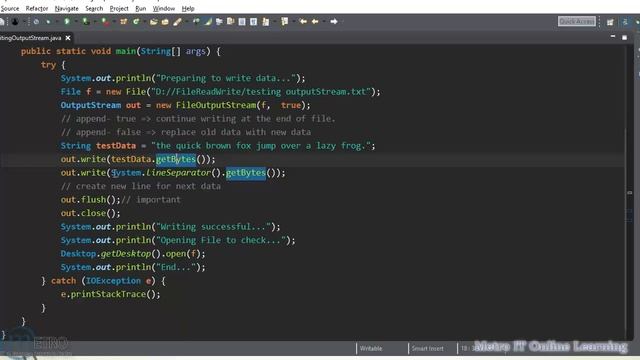Click the "// create new line for next data" comment
Screen dimensions: 640x360
pos(141,186)
